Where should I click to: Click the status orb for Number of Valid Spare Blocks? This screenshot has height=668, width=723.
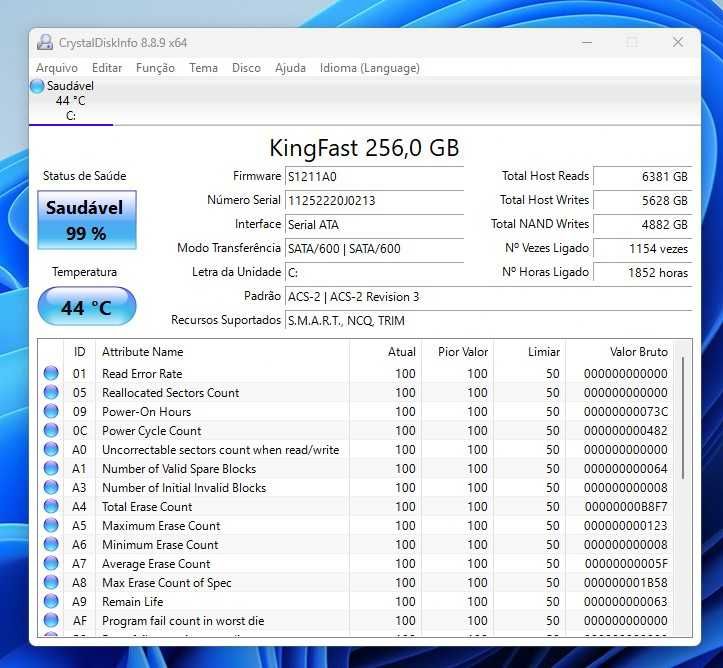(51, 468)
